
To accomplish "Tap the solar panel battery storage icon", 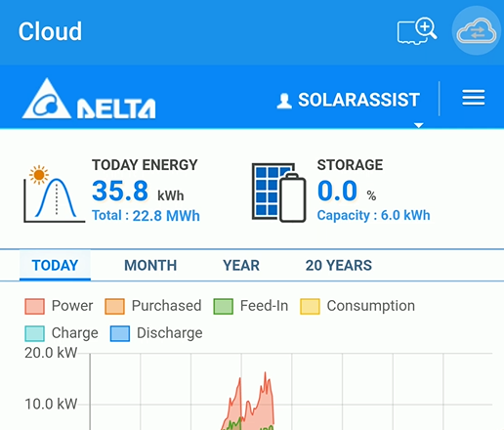I will [x=279, y=193].
